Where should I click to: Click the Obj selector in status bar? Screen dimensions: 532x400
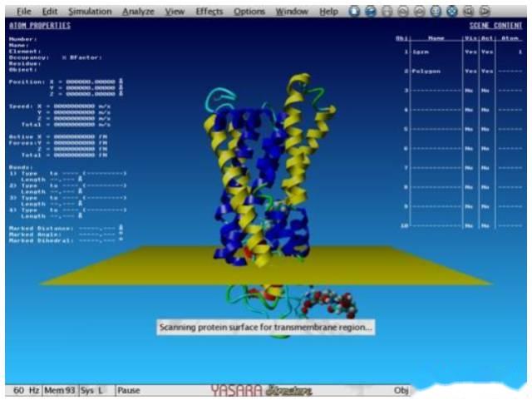401,391
